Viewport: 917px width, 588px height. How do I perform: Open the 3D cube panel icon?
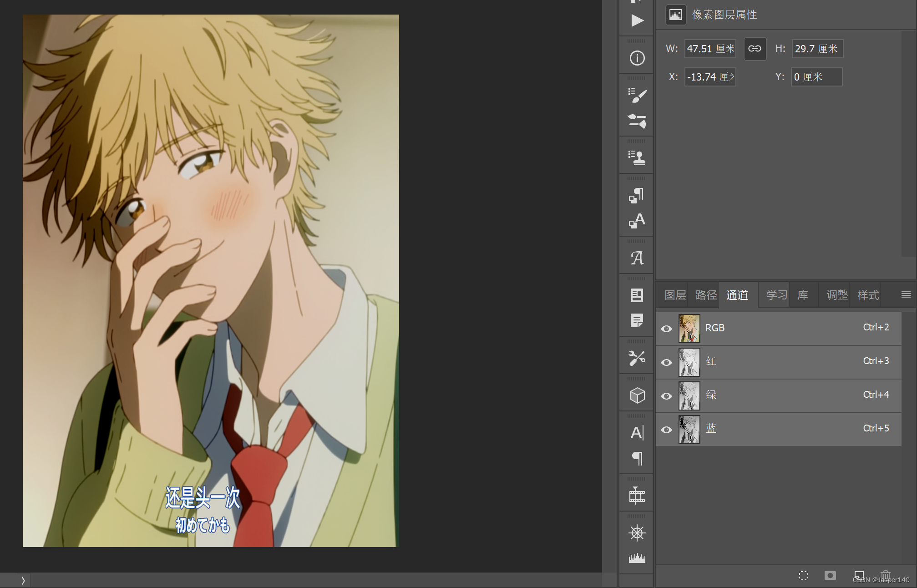point(637,395)
